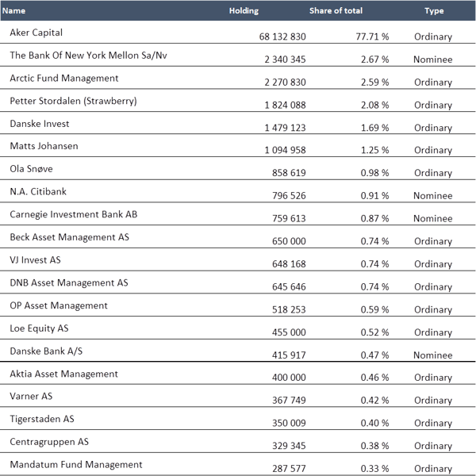The image size is (476, 476).
Task: Select Beck Asset Management AS name
Action: (x=70, y=237)
